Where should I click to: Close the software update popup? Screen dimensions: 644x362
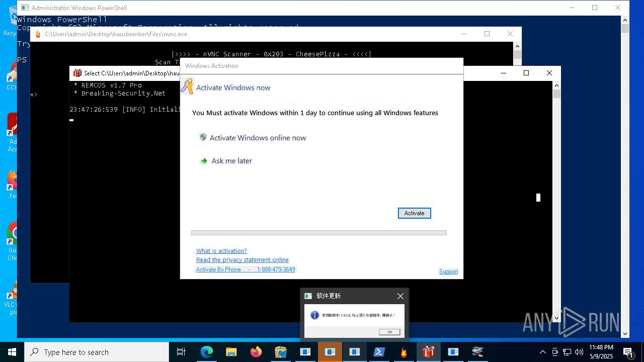(400, 296)
